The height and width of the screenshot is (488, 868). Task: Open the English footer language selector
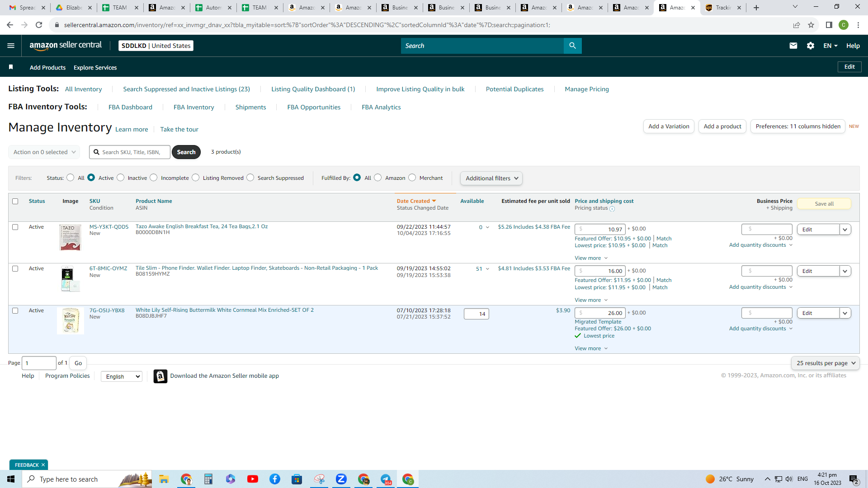pyautogui.click(x=122, y=376)
